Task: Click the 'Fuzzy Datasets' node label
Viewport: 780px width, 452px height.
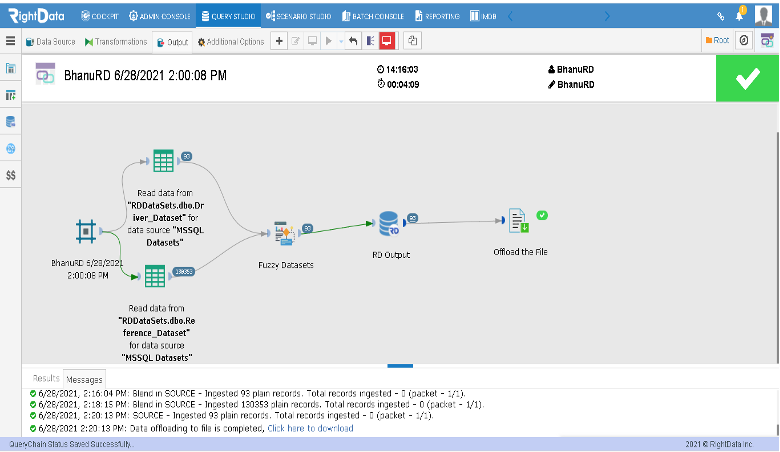Action: [286, 266]
